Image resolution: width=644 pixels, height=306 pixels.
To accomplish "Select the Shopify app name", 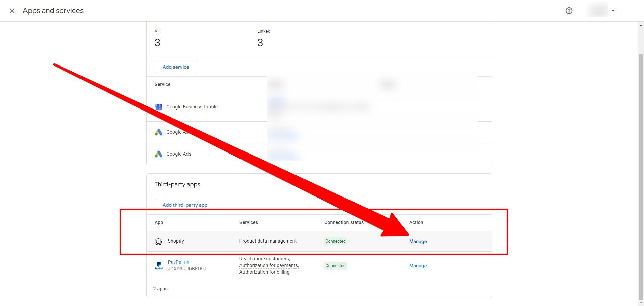I will (x=176, y=241).
